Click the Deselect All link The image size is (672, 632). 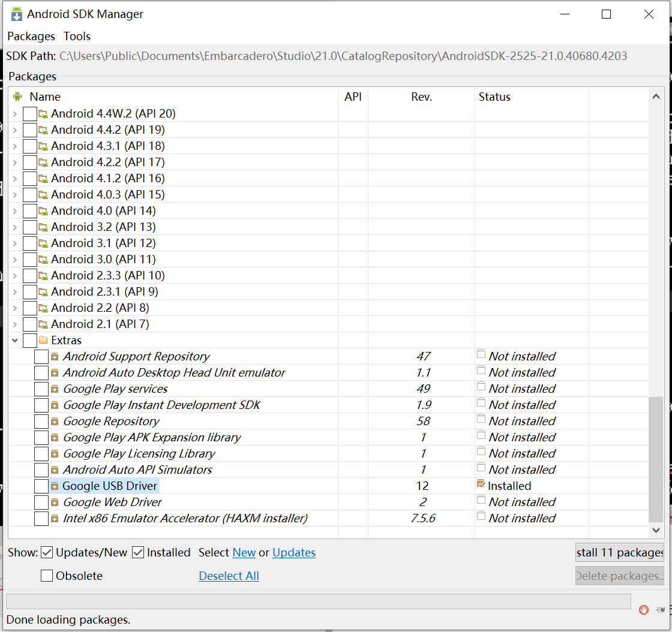tap(229, 576)
